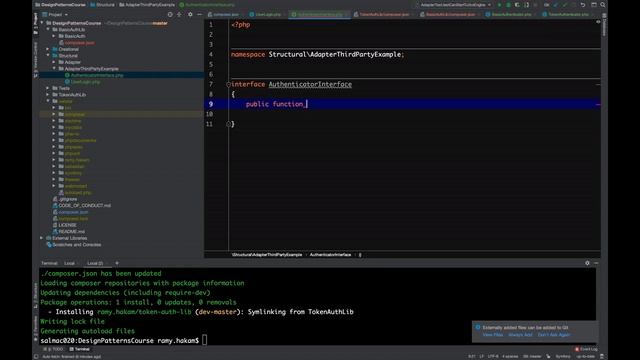Collapse the vendor folder arrow
The width and height of the screenshot is (640, 360).
coord(48,101)
